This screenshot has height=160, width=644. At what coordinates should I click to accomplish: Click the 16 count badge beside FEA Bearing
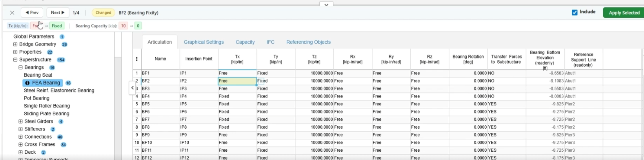68,83
